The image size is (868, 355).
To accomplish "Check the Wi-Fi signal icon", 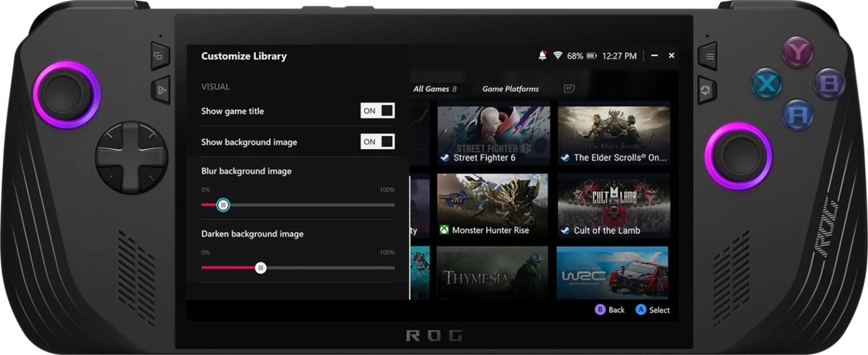I will pos(558,55).
